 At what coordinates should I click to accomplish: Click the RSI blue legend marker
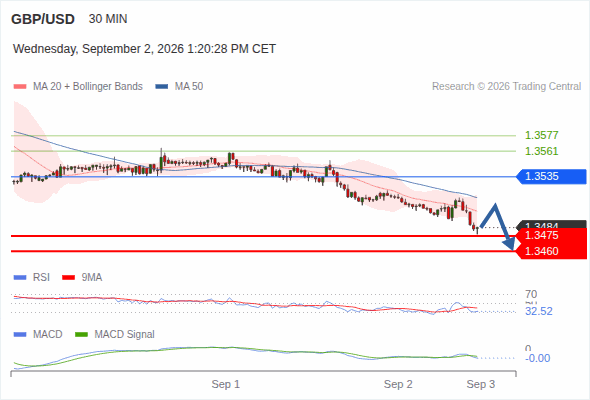(20, 278)
